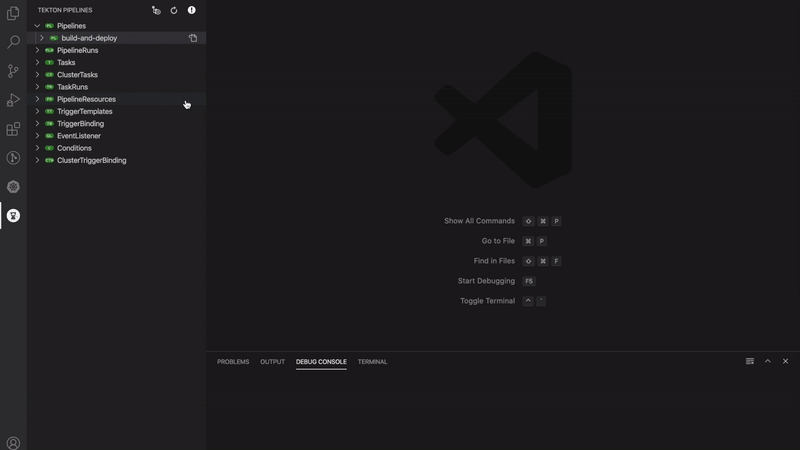Refresh the Tekton Pipelines view

pyautogui.click(x=174, y=10)
